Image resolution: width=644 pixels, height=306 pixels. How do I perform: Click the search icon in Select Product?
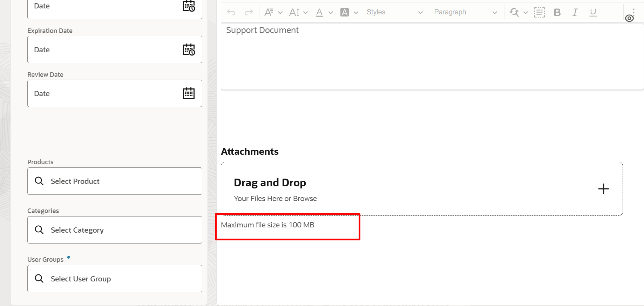(x=39, y=181)
